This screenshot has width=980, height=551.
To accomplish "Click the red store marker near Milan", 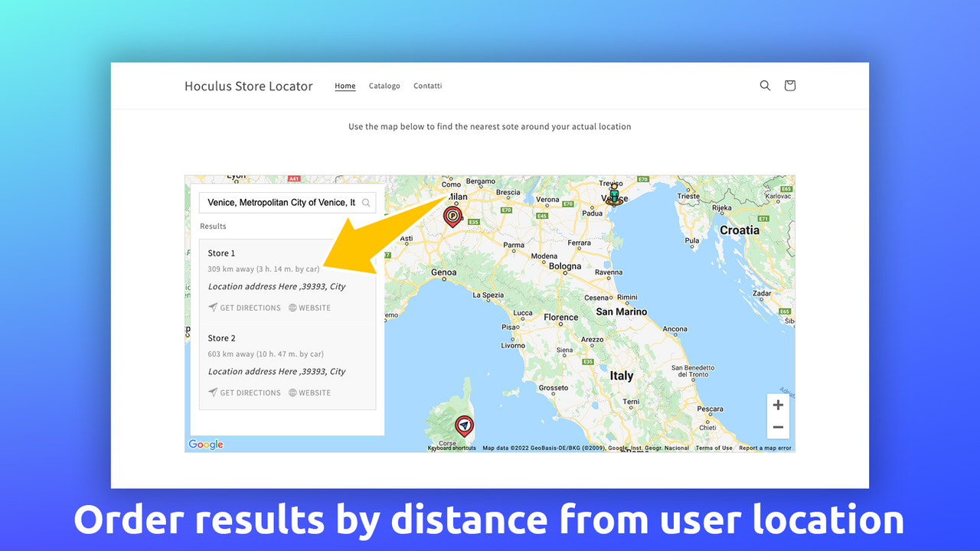I will [x=452, y=217].
